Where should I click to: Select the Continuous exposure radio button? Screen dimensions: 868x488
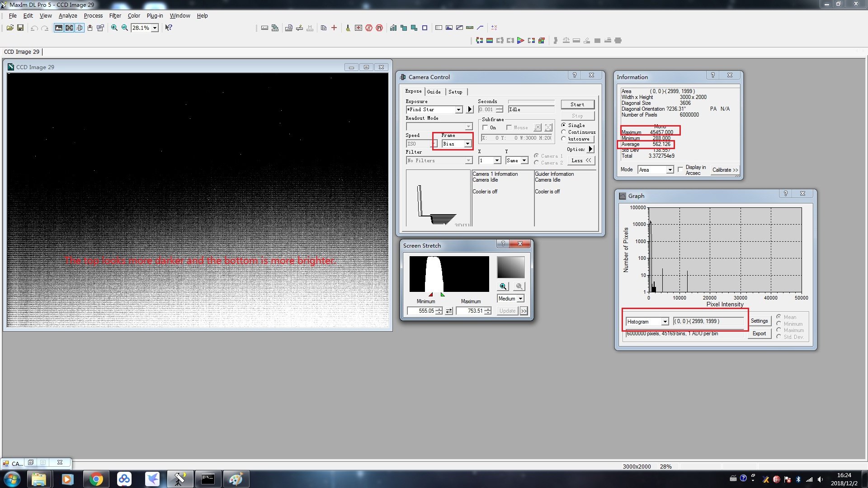click(564, 132)
